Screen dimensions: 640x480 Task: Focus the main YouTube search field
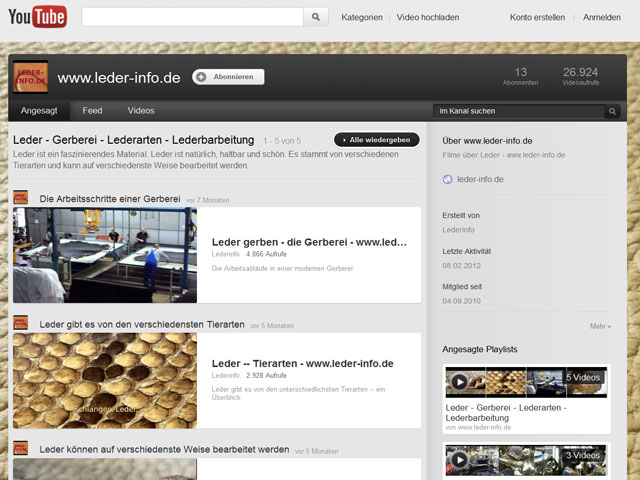pyautogui.click(x=193, y=17)
